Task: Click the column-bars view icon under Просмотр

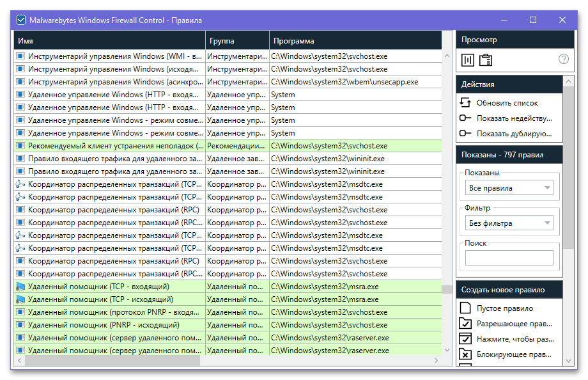Action: tap(467, 59)
